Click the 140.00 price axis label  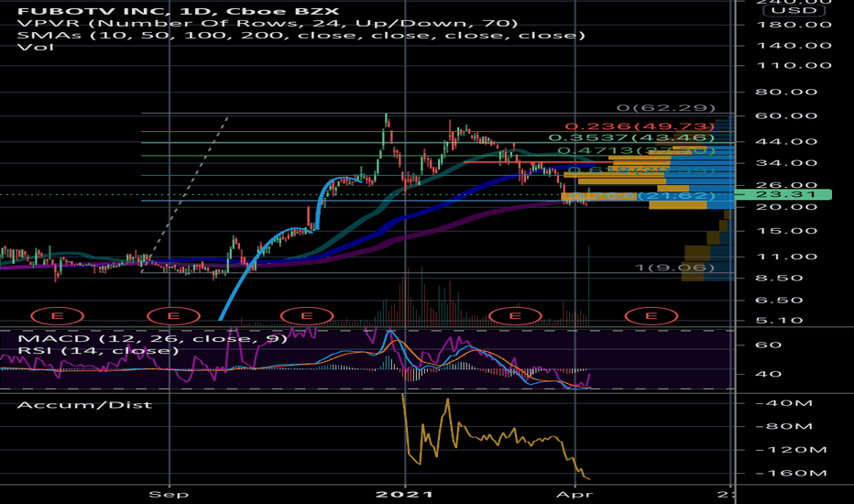click(794, 45)
